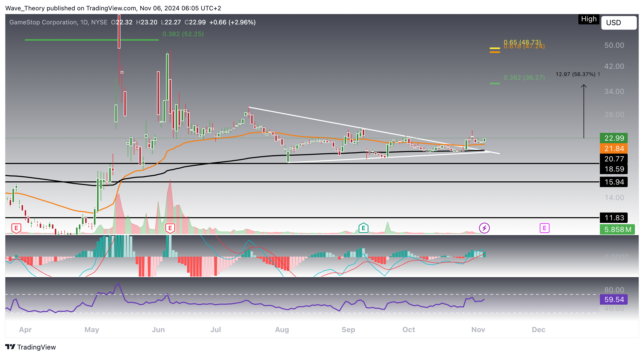644x356 pixels.
Task: Open the USD currency selector
Action: (x=619, y=23)
